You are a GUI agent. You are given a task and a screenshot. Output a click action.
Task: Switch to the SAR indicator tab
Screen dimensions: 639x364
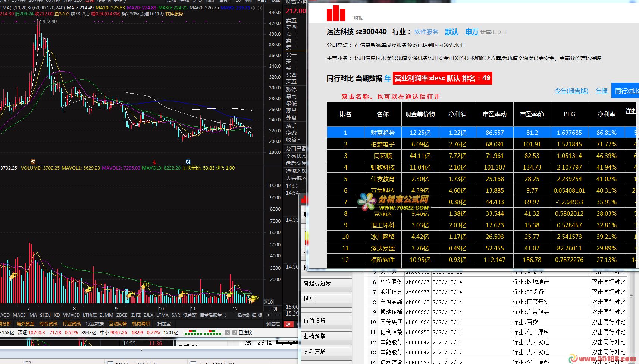tap(176, 315)
